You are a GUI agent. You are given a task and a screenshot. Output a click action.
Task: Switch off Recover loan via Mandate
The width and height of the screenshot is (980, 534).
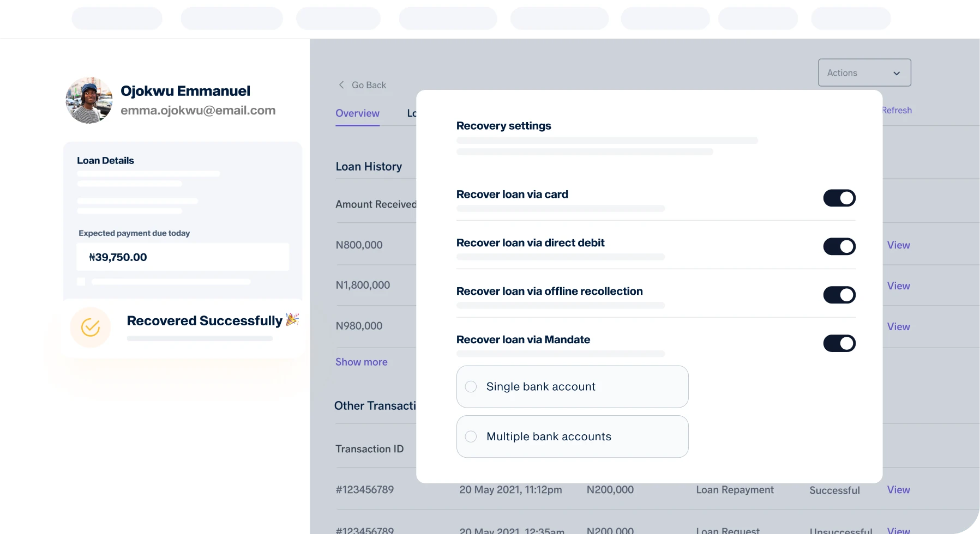pos(839,343)
